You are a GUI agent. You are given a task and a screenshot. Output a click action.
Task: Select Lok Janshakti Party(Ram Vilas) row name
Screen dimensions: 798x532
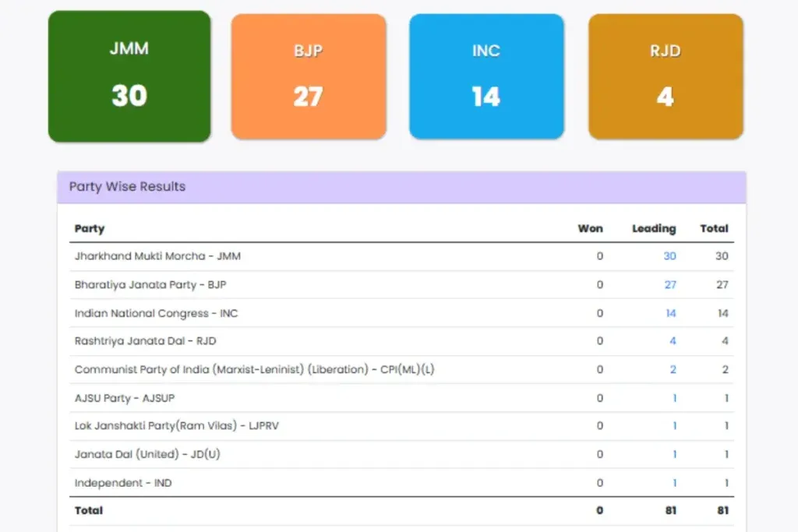pos(177,426)
